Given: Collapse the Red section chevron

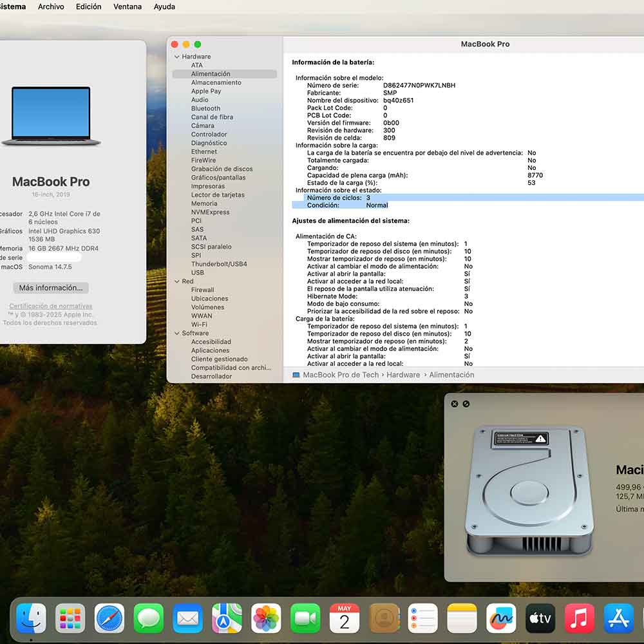Looking at the screenshot, I should tap(177, 281).
